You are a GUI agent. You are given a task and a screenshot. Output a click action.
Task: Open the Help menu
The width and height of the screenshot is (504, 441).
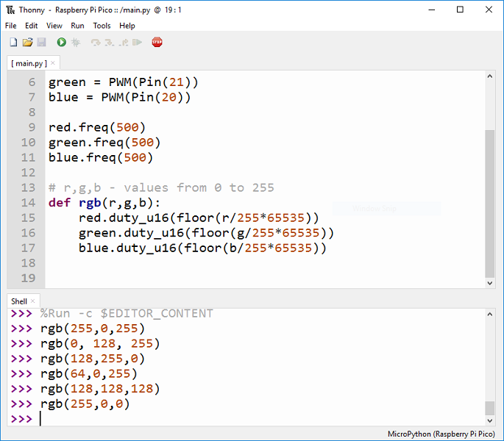click(x=127, y=26)
